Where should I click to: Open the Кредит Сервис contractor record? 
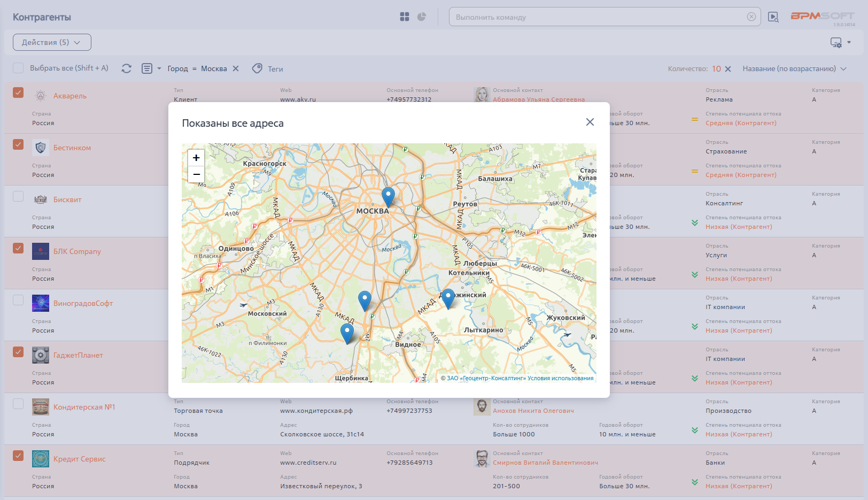pos(79,459)
